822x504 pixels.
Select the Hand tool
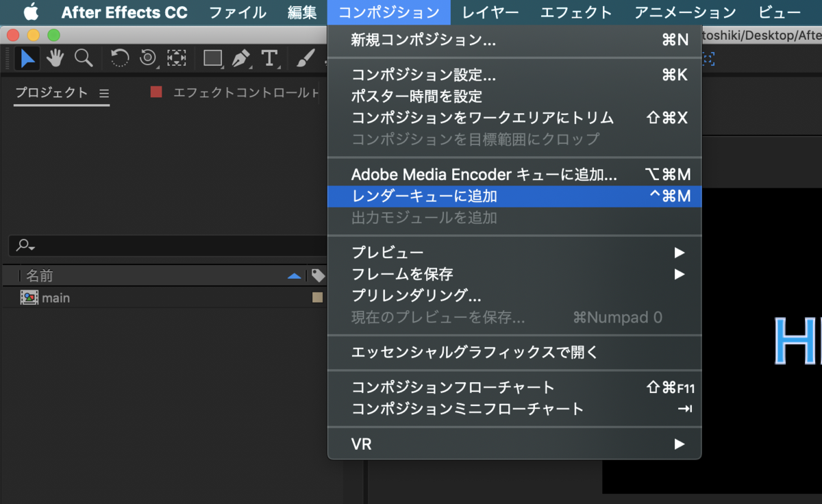pyautogui.click(x=55, y=59)
